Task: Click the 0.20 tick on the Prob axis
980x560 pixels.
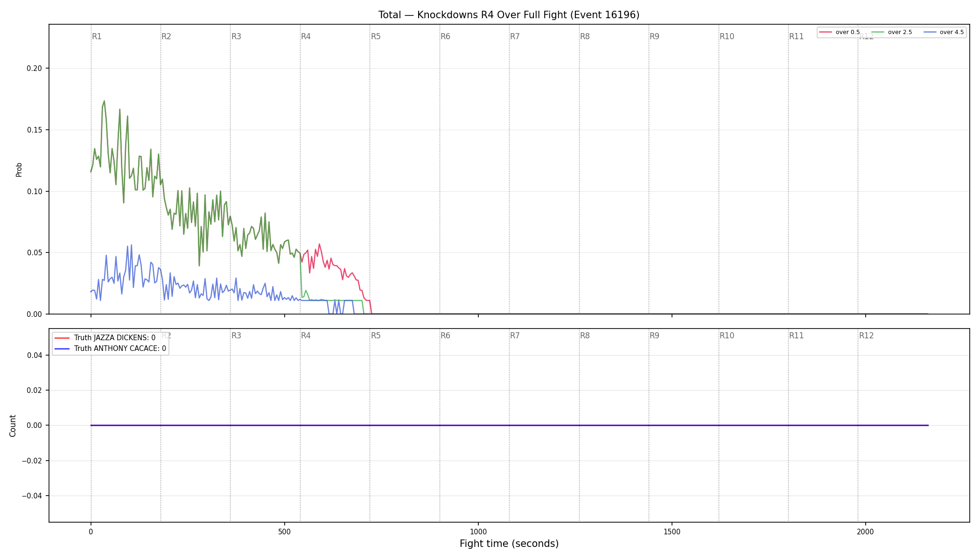Action: (34, 68)
